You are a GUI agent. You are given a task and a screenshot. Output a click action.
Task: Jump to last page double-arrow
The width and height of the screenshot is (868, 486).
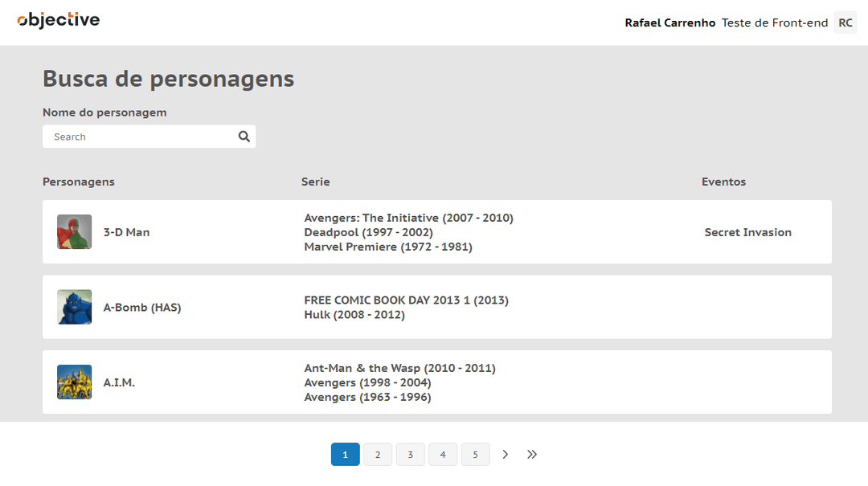(532, 455)
